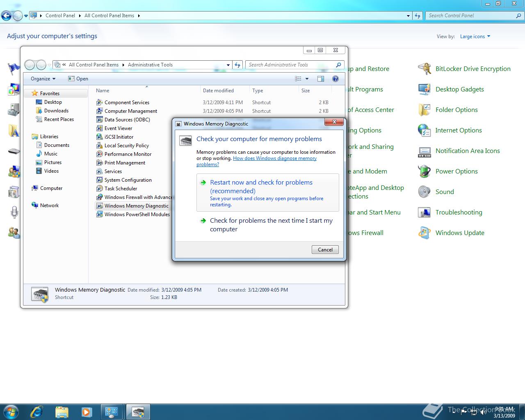Click Search Administrative Tools field
This screenshot has height=420, width=525.
(x=294, y=65)
